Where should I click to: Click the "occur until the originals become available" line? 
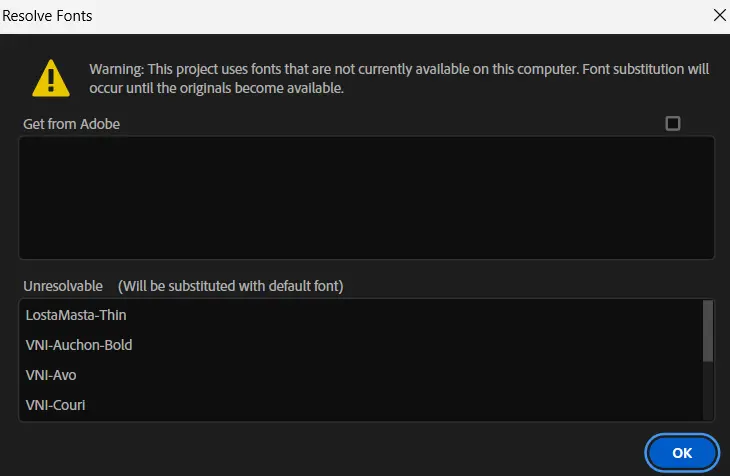pyautogui.click(x=216, y=88)
